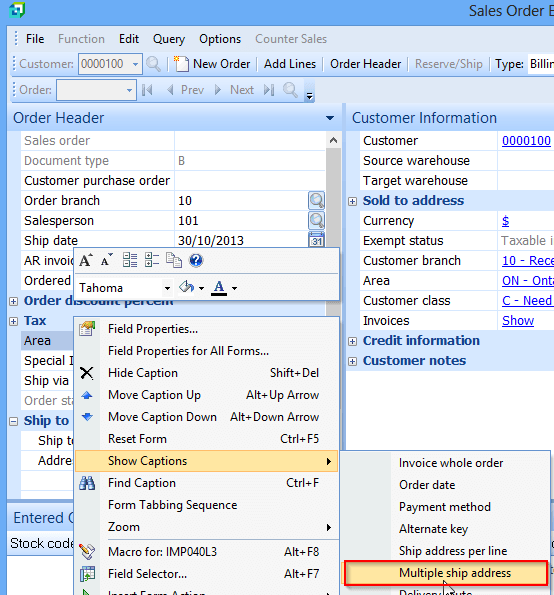Click the New Order document icon
This screenshot has height=595, width=554.
(x=181, y=64)
